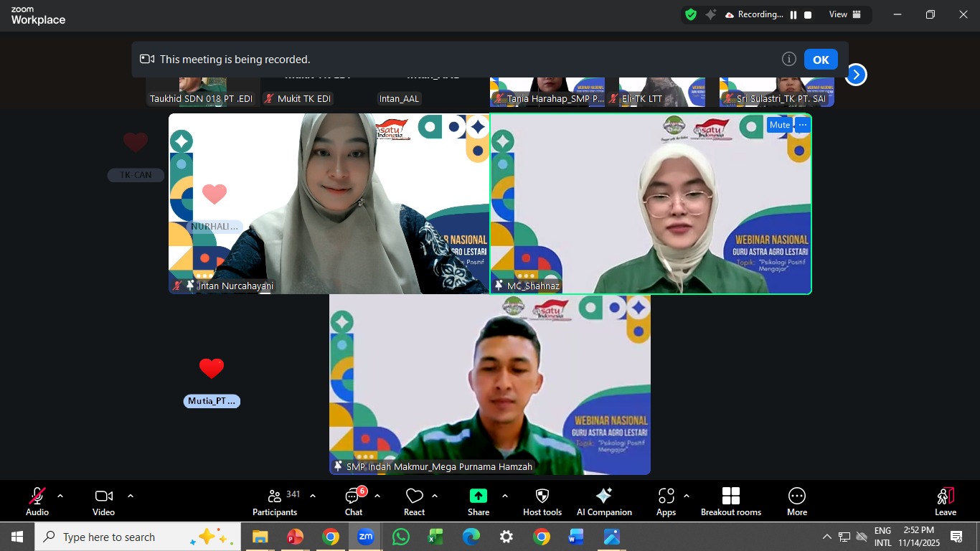Expand the Share options arrow
Screen dimensions: 980x551
504,496
